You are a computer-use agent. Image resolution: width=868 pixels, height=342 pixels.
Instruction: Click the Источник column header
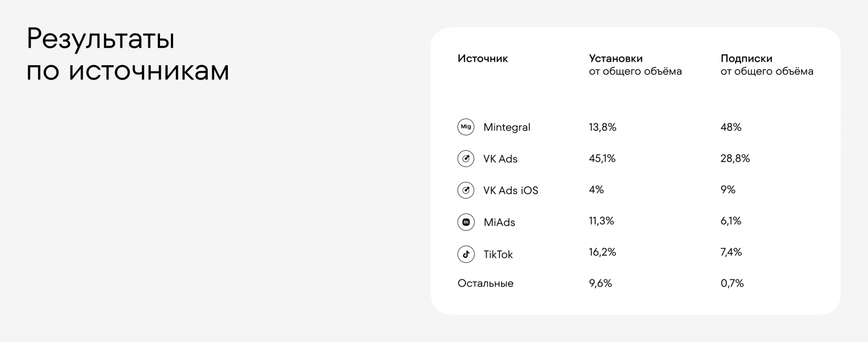point(482,59)
